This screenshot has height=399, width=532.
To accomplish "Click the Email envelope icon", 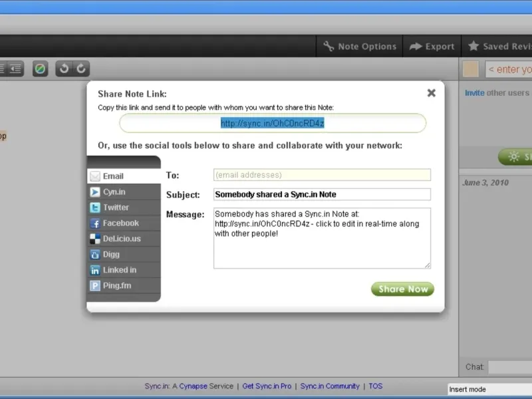I will (95, 176).
